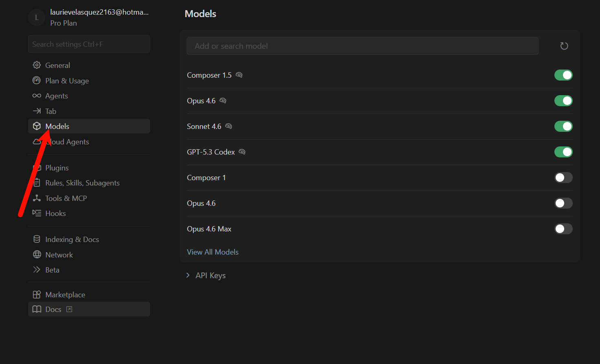
Task: Click the Network globe icon
Action: pyautogui.click(x=37, y=255)
